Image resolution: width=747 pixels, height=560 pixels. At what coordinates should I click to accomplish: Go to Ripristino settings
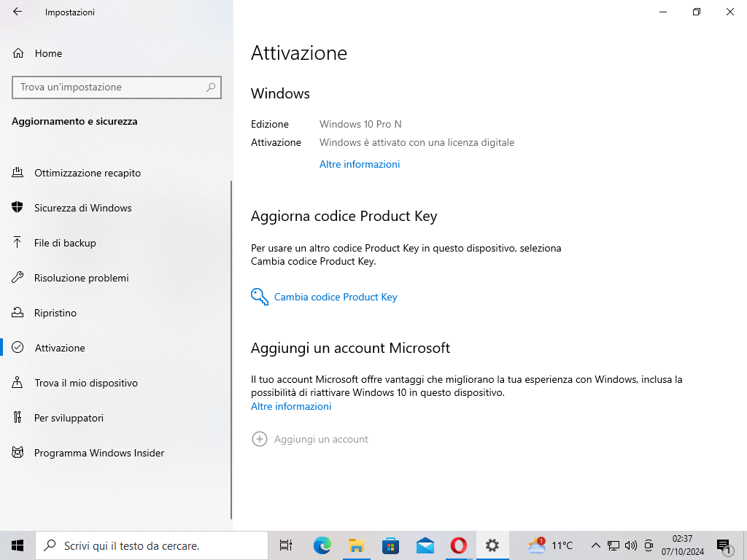tap(55, 313)
